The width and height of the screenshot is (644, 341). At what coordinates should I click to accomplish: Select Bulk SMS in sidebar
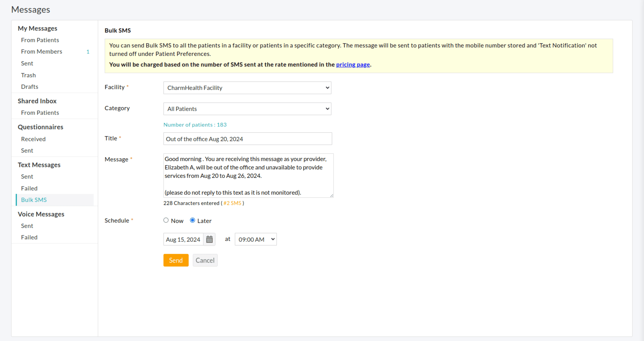click(x=34, y=200)
